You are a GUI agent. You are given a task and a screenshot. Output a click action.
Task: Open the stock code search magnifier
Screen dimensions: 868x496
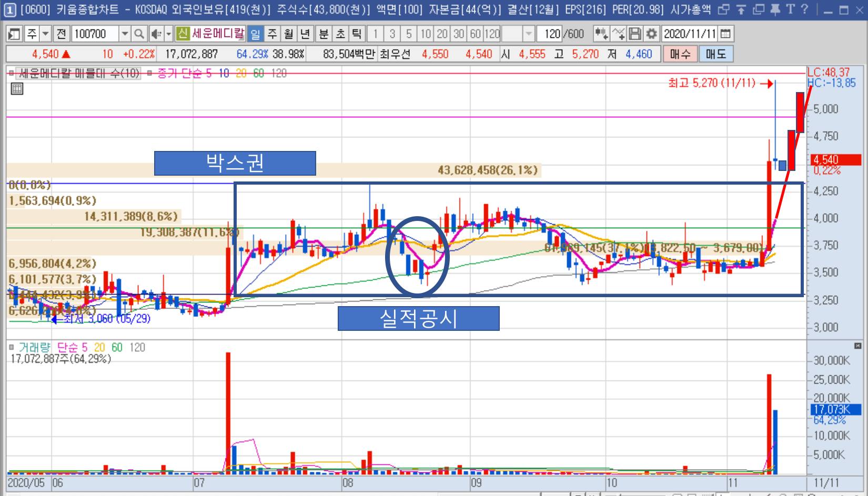pos(139,34)
